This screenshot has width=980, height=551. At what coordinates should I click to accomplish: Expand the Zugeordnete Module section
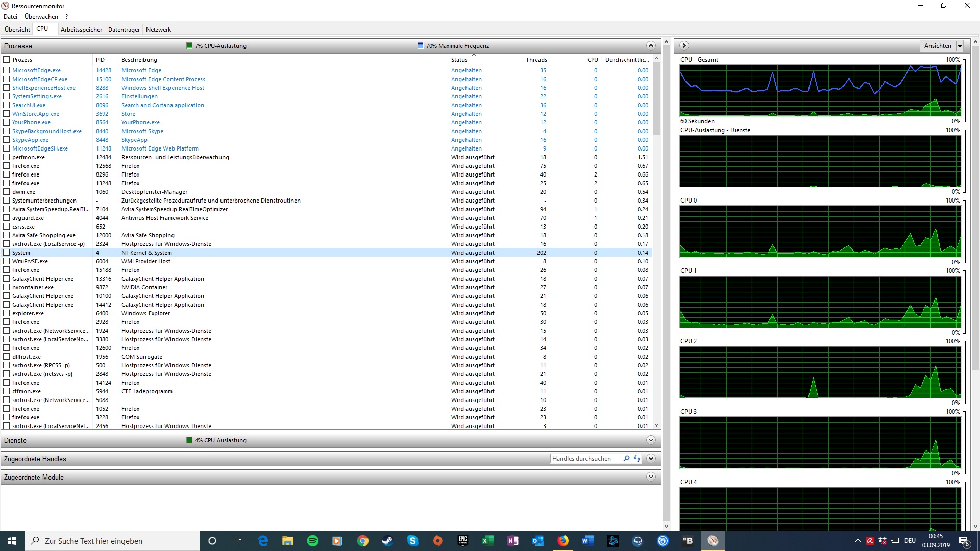[x=651, y=477]
